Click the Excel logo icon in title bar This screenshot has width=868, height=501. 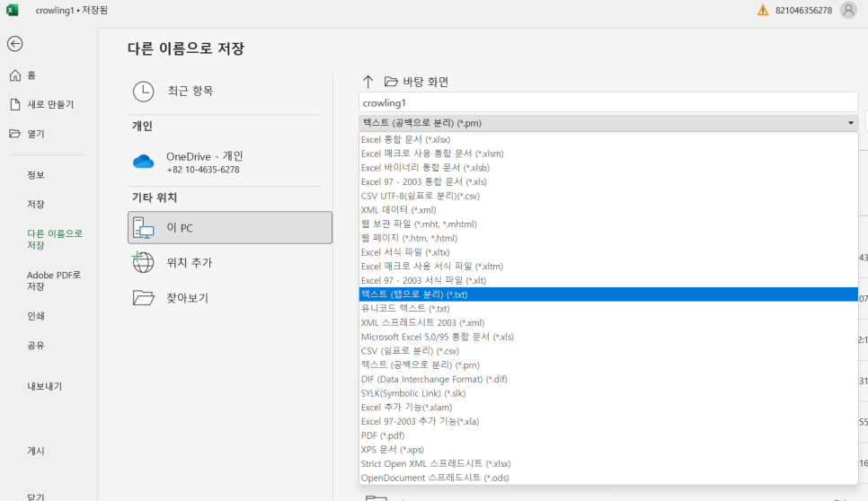click(x=13, y=10)
